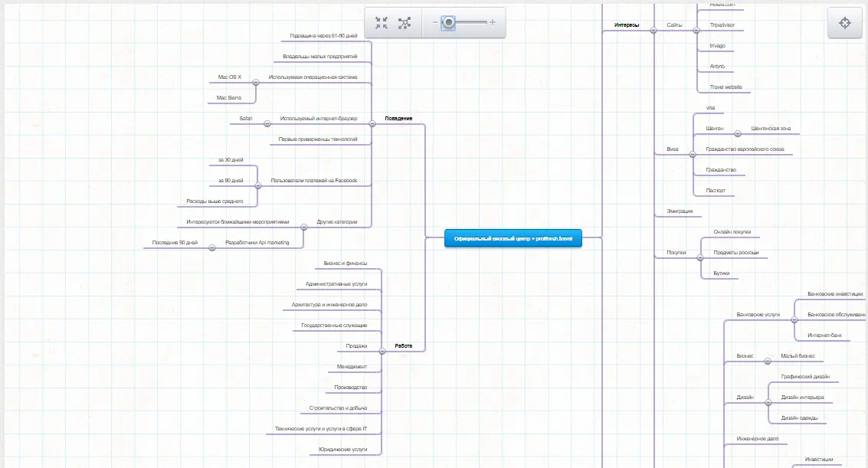This screenshot has height=468, width=868.
Task: Select the Tripadvisor node
Action: [722, 25]
